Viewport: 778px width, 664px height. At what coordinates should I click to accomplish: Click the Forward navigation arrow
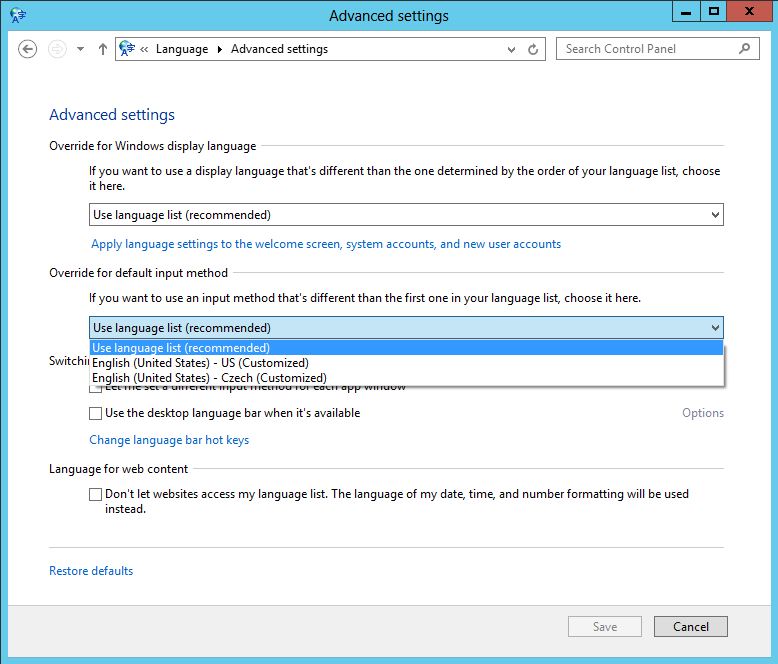click(x=57, y=49)
